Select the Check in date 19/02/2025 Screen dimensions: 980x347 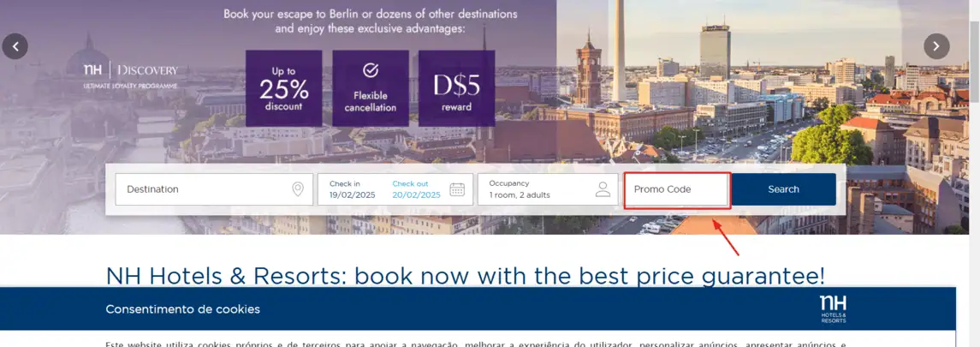(353, 189)
